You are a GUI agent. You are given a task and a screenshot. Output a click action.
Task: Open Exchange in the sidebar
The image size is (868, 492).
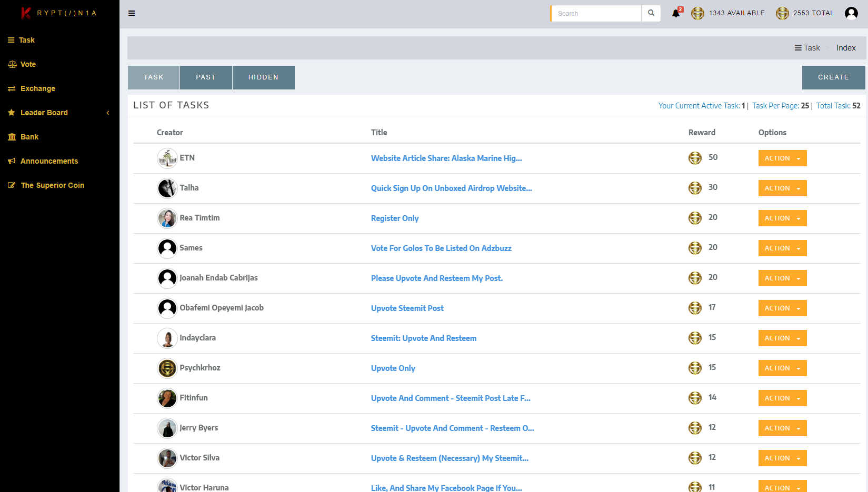click(x=59, y=88)
